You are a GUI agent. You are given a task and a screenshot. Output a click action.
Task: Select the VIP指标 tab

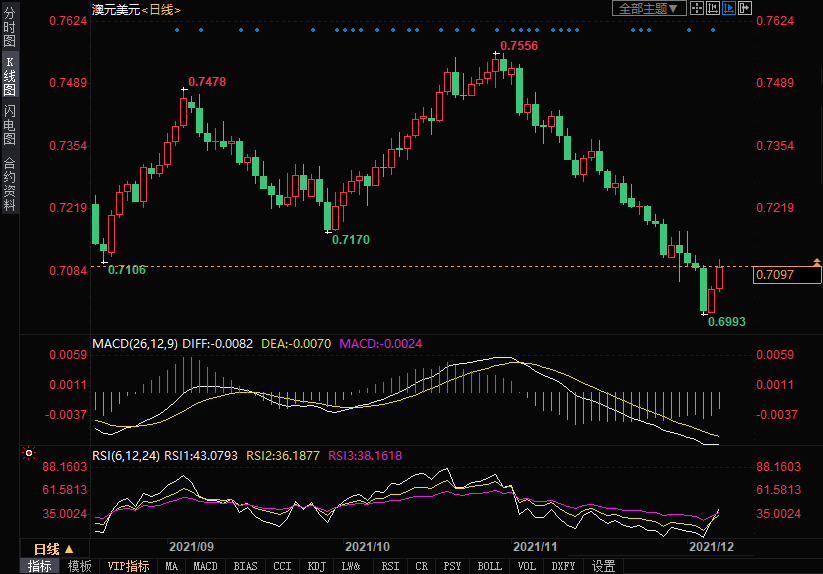128,566
